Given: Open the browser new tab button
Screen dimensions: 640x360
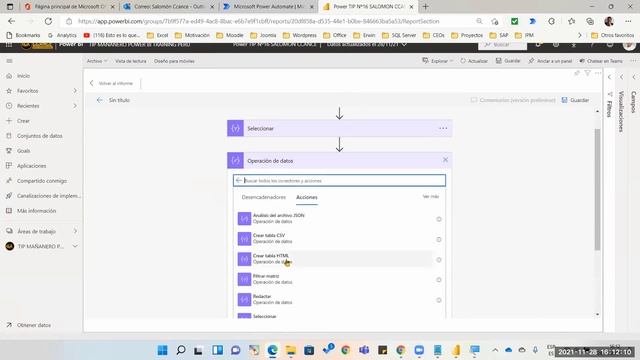Looking at the screenshot, I should tap(425, 7).
